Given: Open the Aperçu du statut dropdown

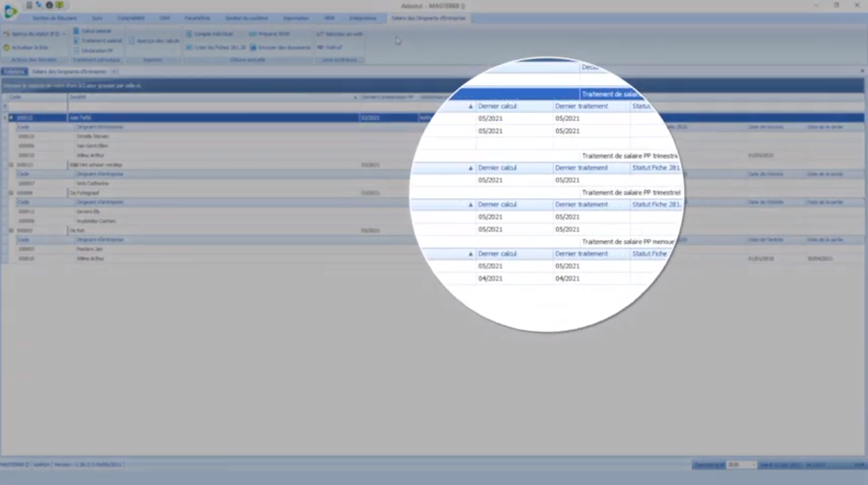Looking at the screenshot, I should (x=64, y=33).
